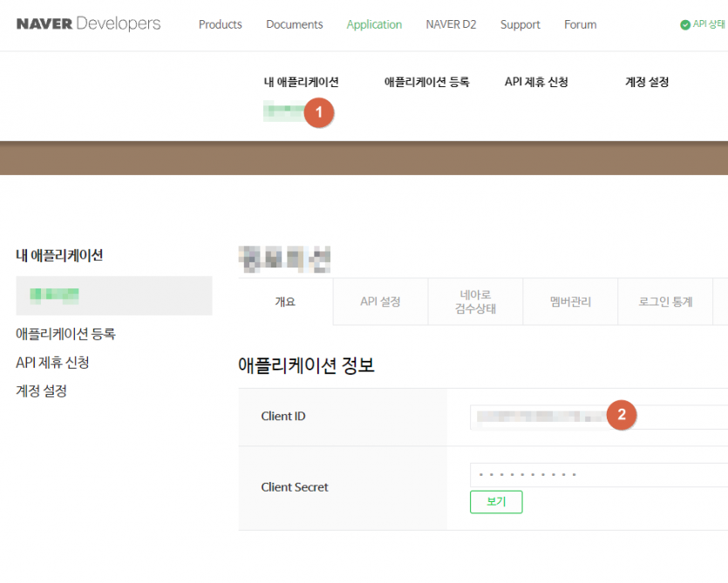The width and height of the screenshot is (728, 583).
Task: Click the Client ID value field
Action: click(541, 417)
